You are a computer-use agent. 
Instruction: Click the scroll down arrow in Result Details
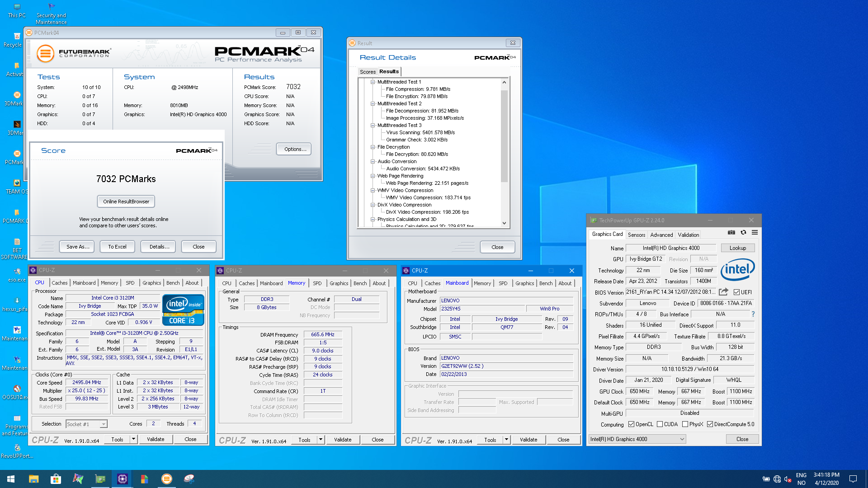coord(504,223)
